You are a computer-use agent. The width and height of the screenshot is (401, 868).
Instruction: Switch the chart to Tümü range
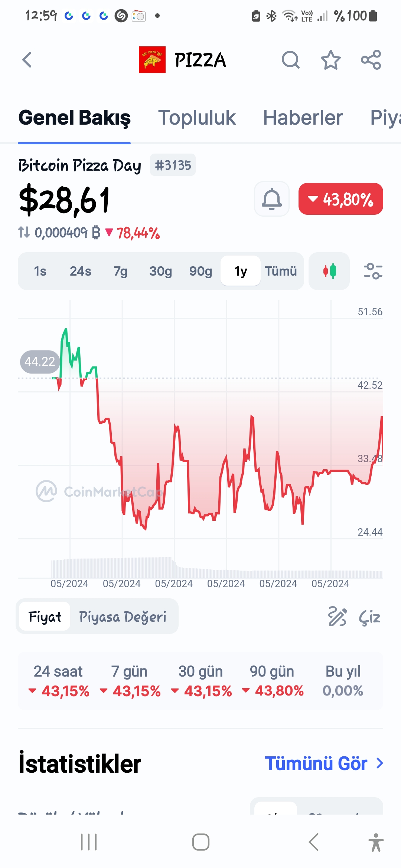click(x=281, y=271)
